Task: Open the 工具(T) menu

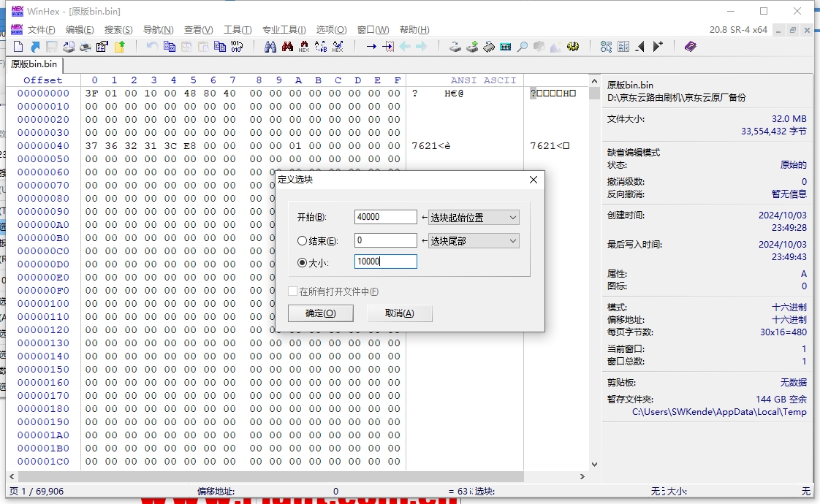Action: [237, 30]
